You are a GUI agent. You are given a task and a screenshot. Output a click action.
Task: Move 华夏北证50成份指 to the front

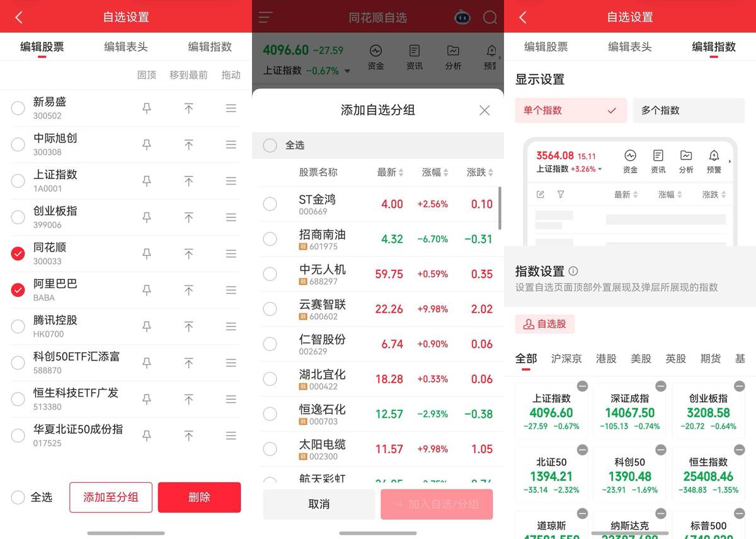pos(188,436)
